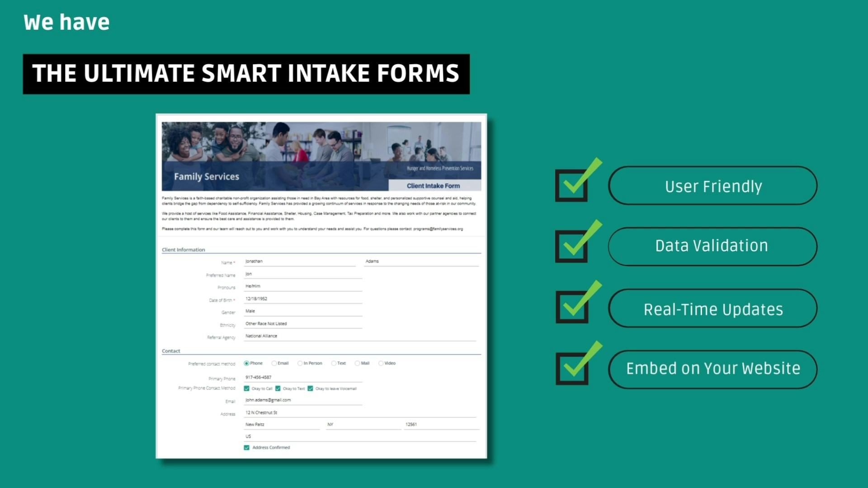Select the Email contact method radio
The image size is (868, 488).
(274, 363)
